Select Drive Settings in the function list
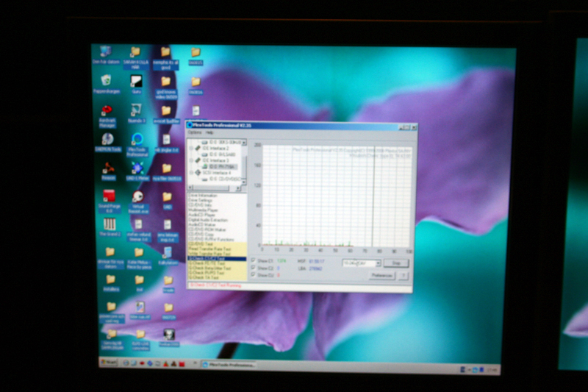The image size is (588, 392). (x=200, y=200)
